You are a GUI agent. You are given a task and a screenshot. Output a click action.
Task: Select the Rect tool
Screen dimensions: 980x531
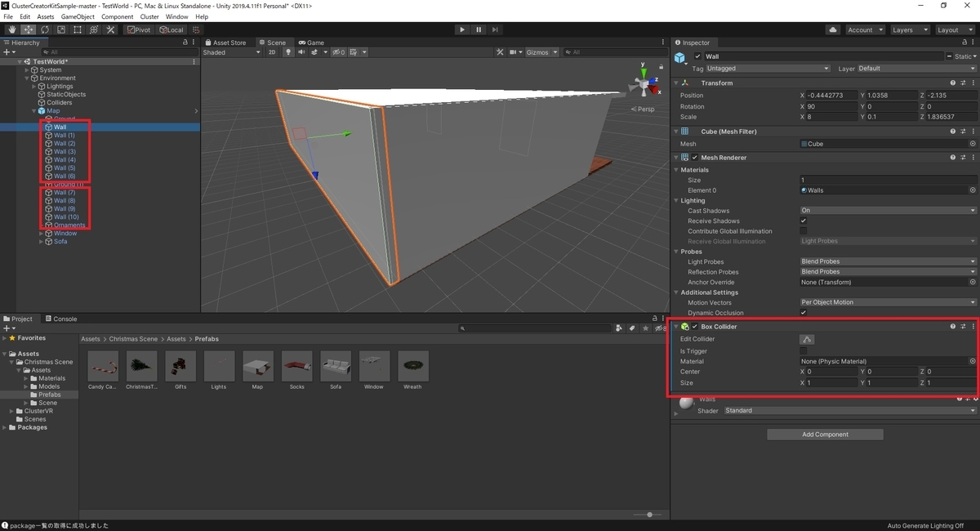pyautogui.click(x=77, y=29)
